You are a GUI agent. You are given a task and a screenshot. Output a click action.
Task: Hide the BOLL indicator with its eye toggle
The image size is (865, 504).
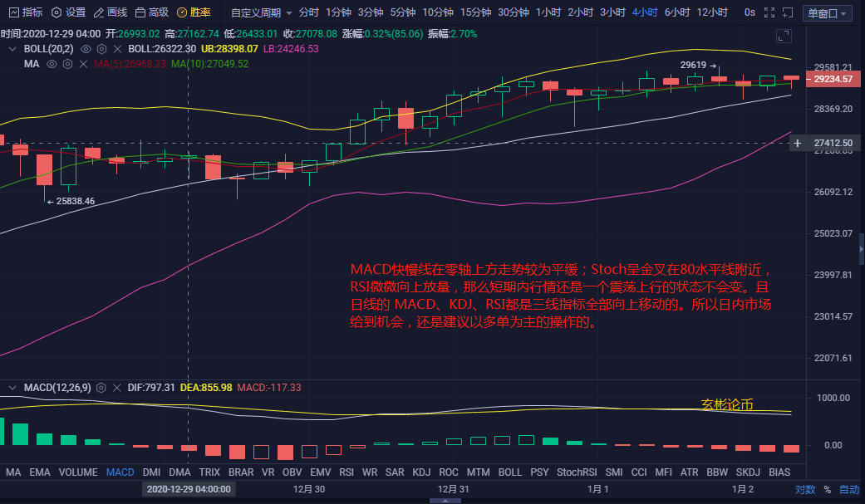[86, 48]
